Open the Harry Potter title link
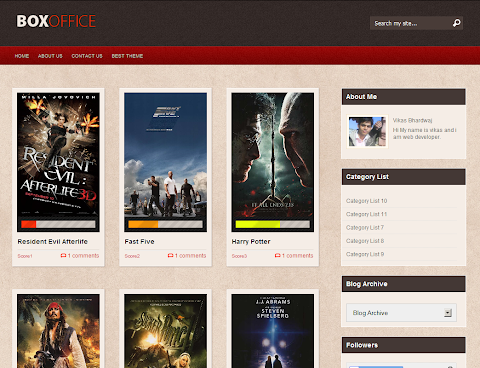Image resolution: width=480 pixels, height=368 pixels. coord(251,242)
